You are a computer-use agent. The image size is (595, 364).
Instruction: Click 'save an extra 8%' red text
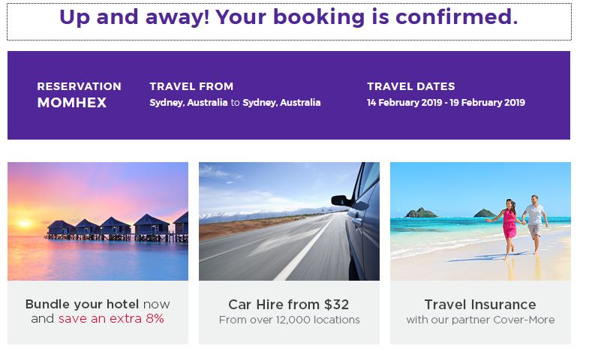point(111,318)
